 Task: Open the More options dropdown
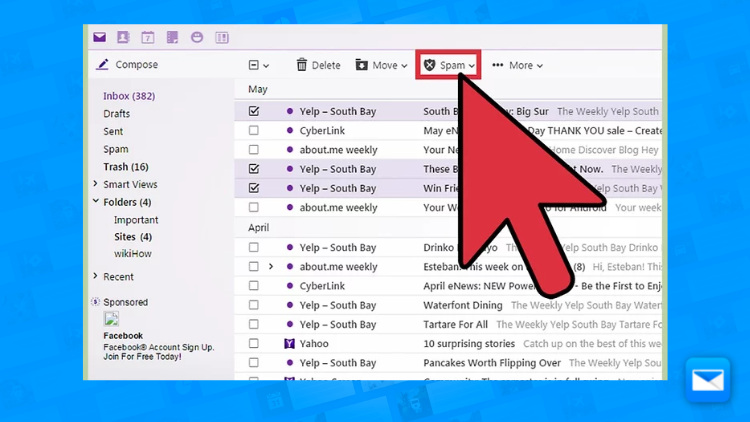518,65
